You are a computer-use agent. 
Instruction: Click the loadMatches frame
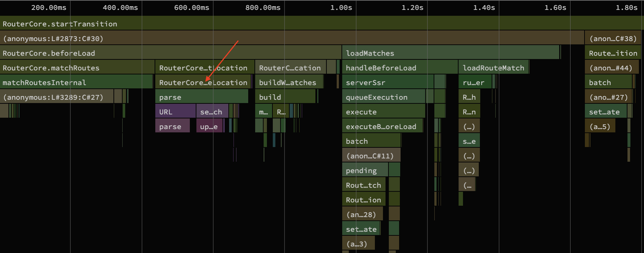451,53
